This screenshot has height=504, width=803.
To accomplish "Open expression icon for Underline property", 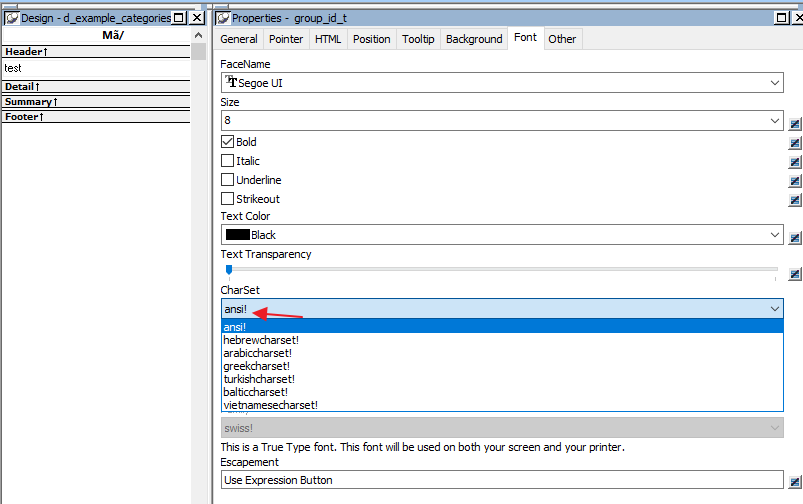I will (x=795, y=181).
